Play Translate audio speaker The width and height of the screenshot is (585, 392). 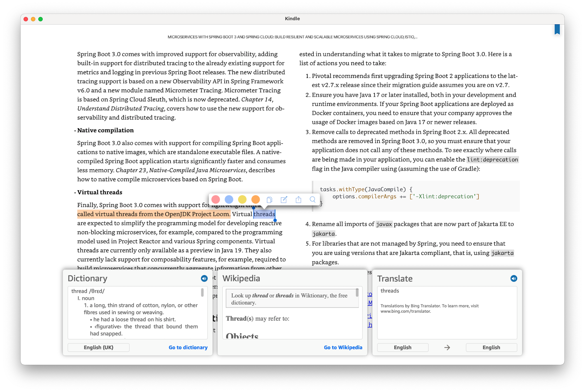pos(514,278)
